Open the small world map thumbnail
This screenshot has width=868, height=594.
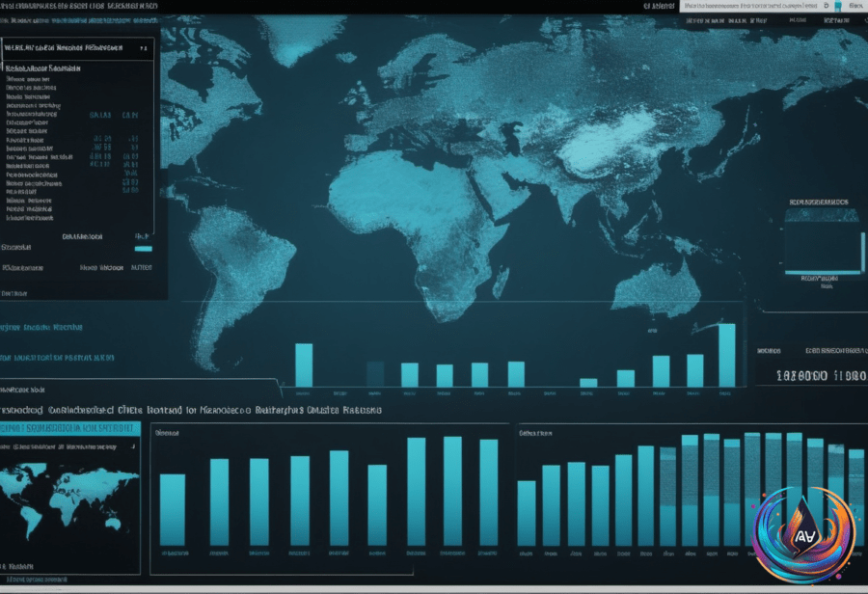[68, 501]
